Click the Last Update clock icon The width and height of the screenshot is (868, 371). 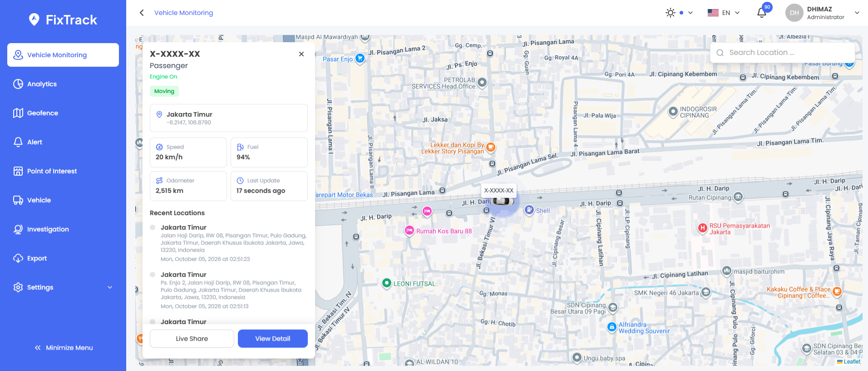pos(240,181)
